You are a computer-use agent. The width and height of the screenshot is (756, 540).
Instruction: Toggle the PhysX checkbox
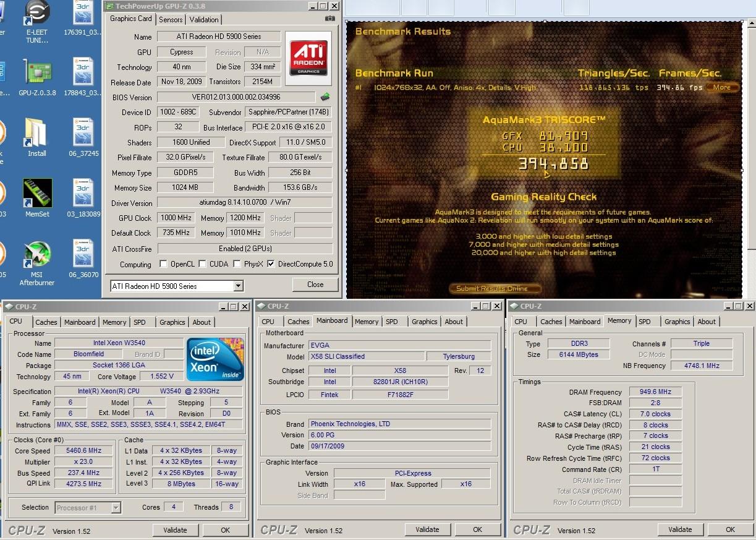click(x=237, y=264)
